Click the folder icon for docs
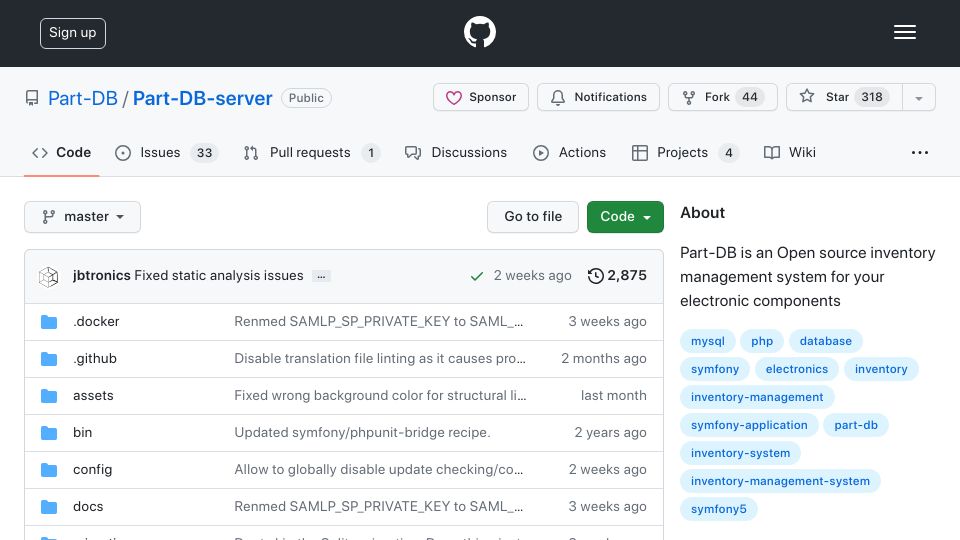 (x=49, y=507)
